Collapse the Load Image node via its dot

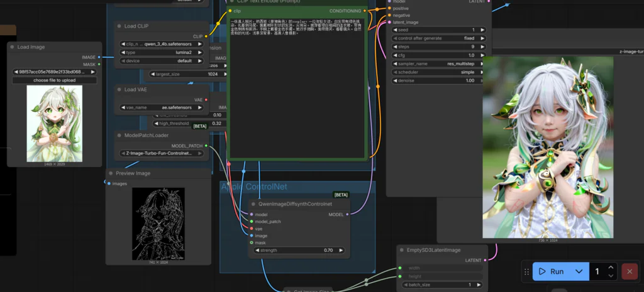pyautogui.click(x=12, y=47)
